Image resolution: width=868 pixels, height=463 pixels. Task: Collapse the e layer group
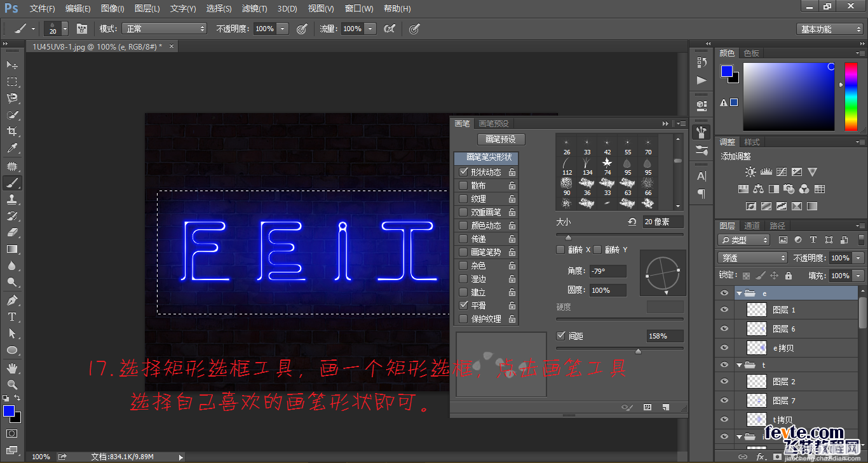739,293
